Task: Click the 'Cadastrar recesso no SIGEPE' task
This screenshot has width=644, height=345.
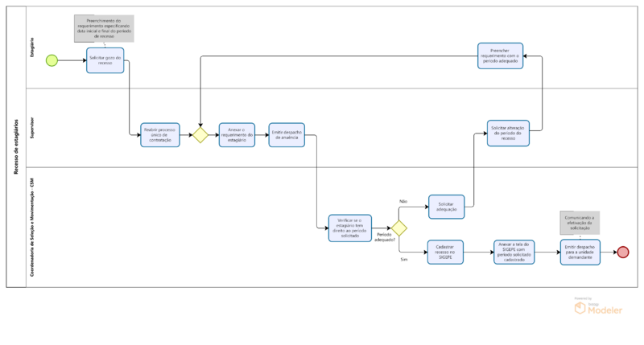Action: (x=446, y=252)
